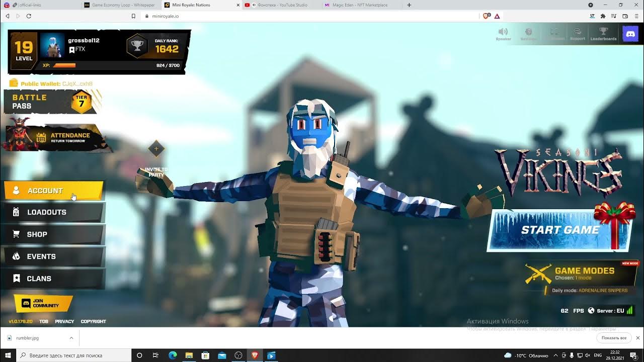Image resolution: width=644 pixels, height=362 pixels.
Task: Open the Clans section
Action: click(x=54, y=279)
